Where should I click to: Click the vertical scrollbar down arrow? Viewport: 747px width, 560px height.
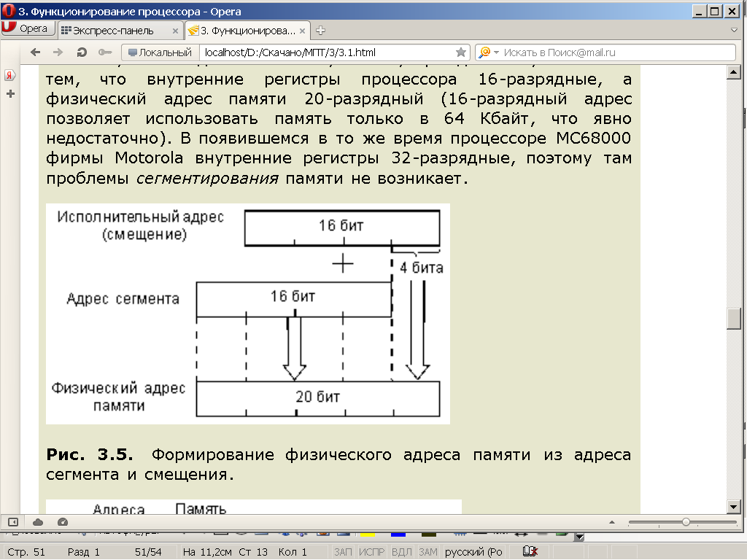[x=734, y=507]
